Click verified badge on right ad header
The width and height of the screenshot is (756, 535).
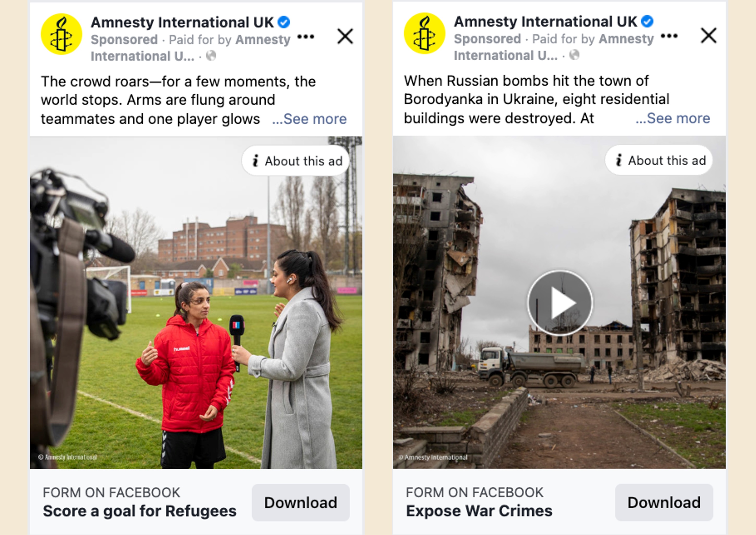(x=647, y=21)
